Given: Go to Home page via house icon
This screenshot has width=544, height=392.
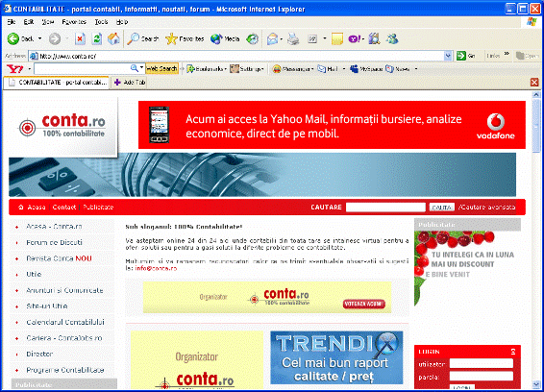Looking at the screenshot, I should (113, 38).
